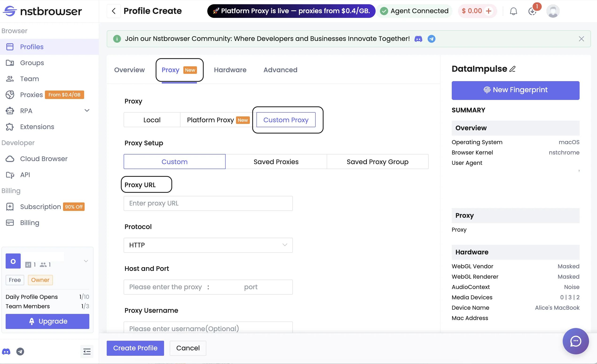Click the notification bell

pos(513,11)
